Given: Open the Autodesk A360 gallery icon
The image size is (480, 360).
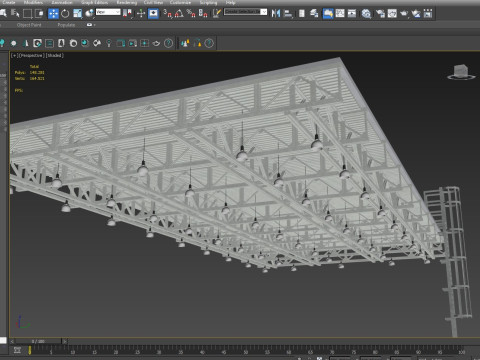Looking at the screenshot, I should [x=428, y=13].
